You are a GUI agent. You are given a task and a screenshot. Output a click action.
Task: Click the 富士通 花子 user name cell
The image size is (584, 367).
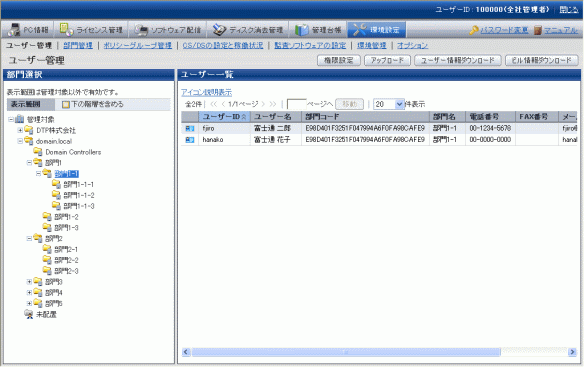click(272, 140)
